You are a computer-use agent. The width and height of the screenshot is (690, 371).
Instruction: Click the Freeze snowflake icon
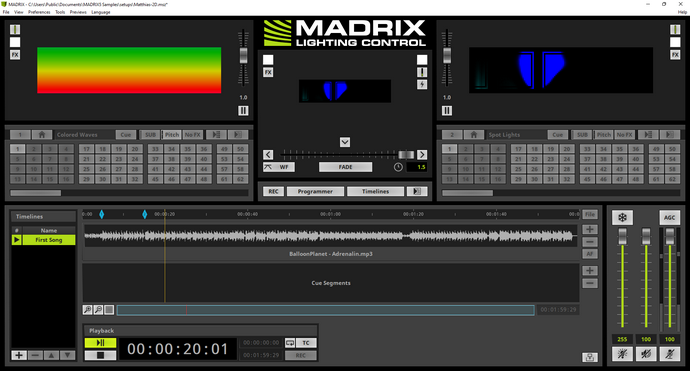(x=622, y=217)
